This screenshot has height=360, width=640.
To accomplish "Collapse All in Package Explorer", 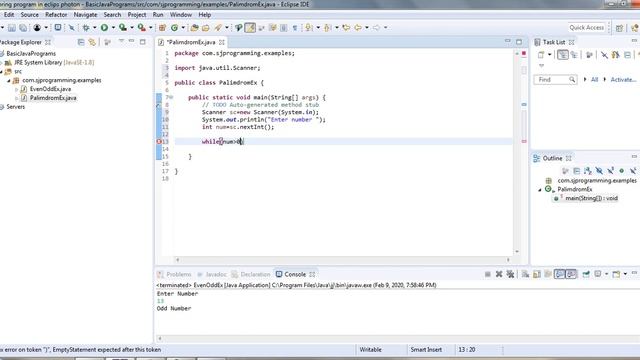I will coord(81,42).
